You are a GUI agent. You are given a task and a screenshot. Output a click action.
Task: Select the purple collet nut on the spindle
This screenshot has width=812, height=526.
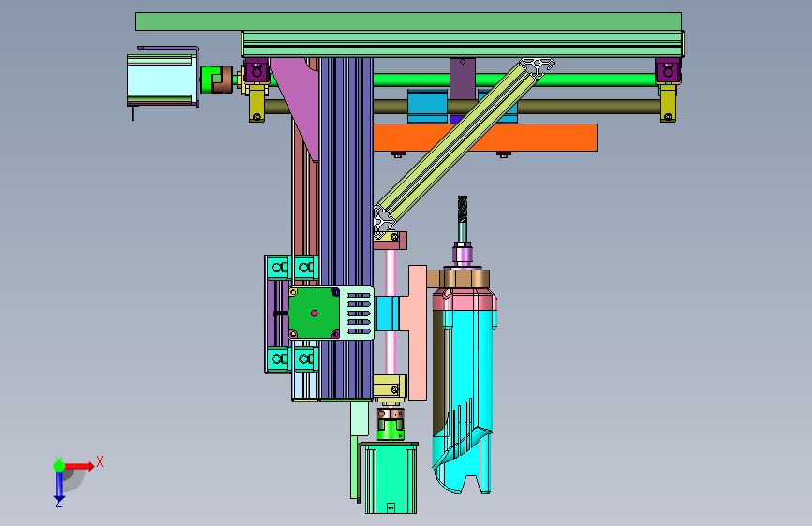[x=463, y=255]
